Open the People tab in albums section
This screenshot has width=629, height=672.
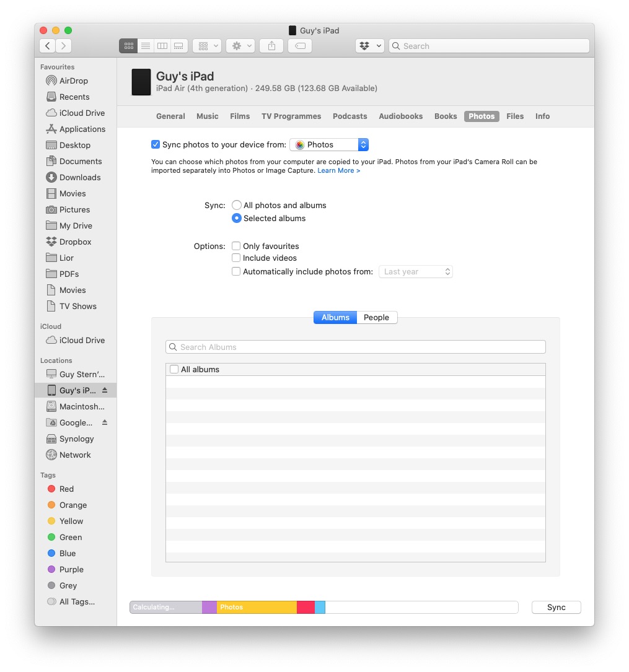[x=377, y=317]
